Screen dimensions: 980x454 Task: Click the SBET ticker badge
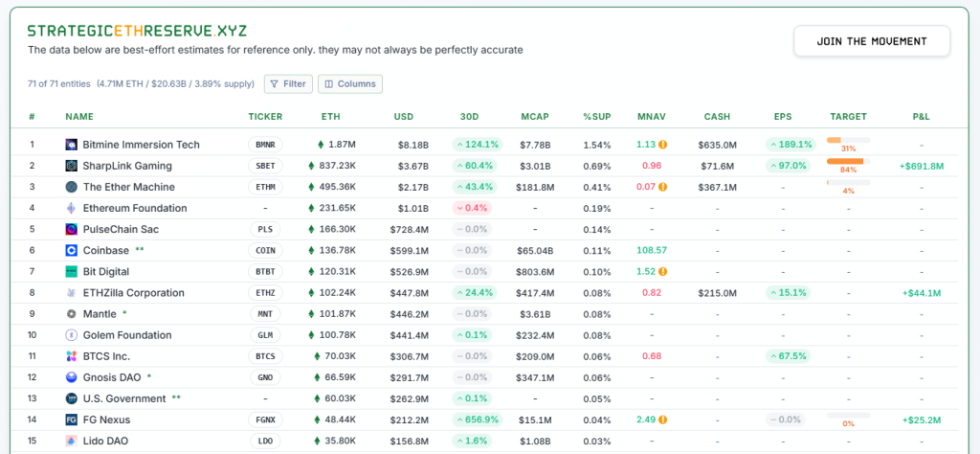tap(265, 166)
